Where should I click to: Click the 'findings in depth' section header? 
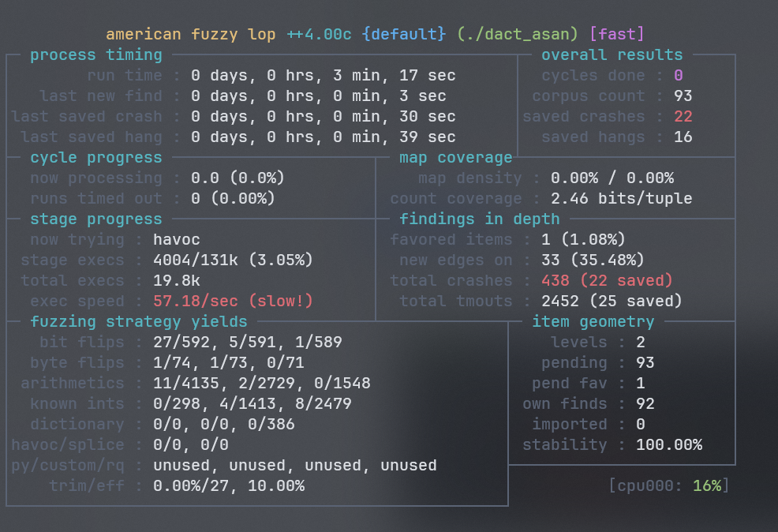479,219
